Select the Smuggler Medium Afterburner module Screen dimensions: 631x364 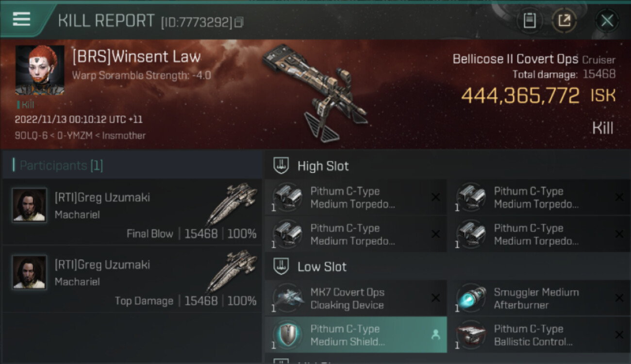click(x=539, y=298)
